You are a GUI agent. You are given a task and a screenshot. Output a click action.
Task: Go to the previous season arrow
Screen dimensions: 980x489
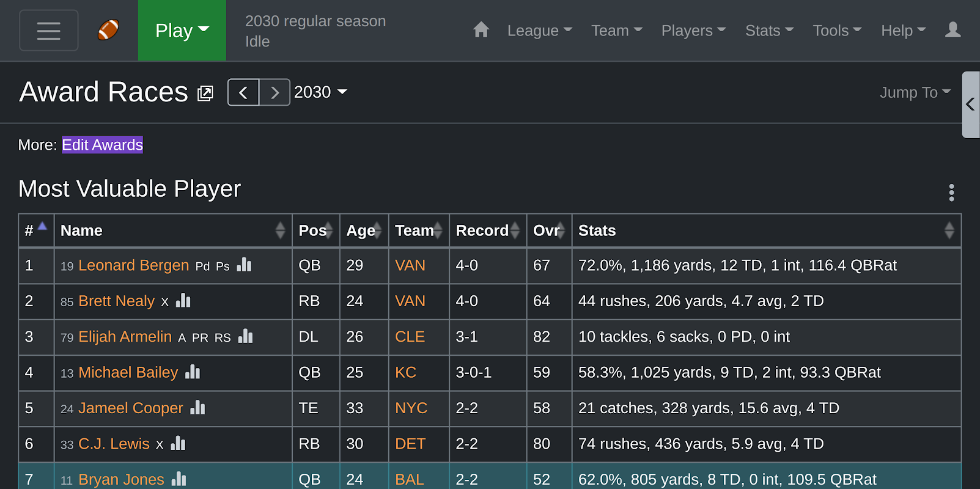243,92
